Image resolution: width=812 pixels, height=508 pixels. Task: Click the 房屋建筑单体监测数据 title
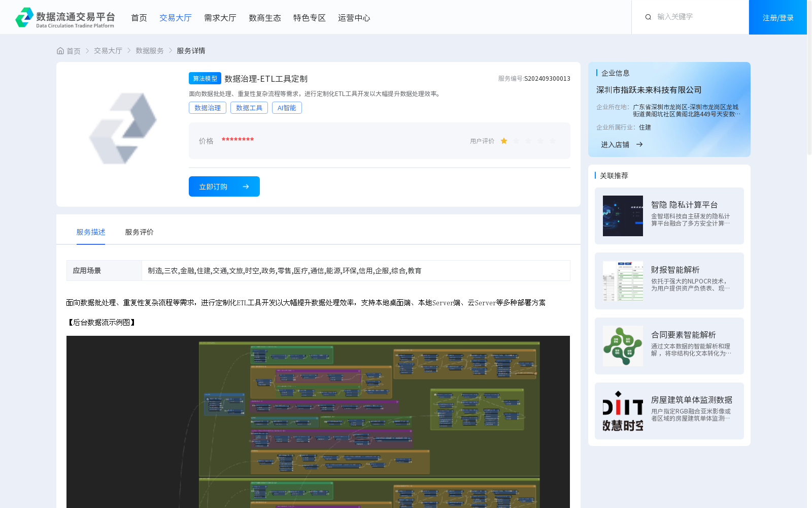click(692, 400)
